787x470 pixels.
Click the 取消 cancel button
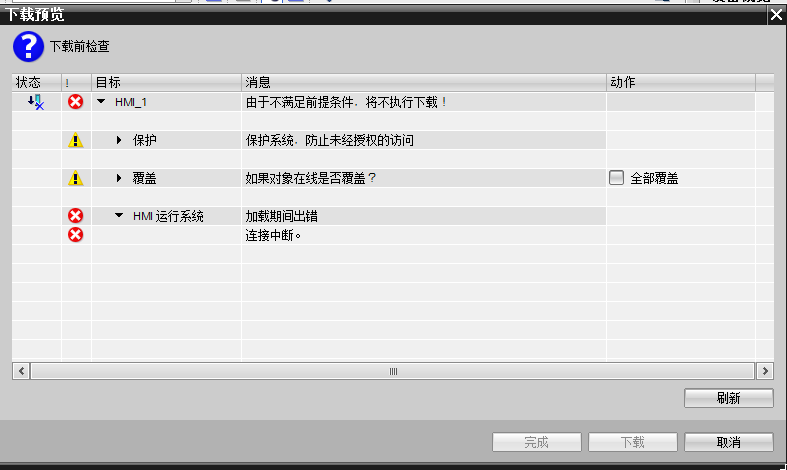pyautogui.click(x=728, y=442)
